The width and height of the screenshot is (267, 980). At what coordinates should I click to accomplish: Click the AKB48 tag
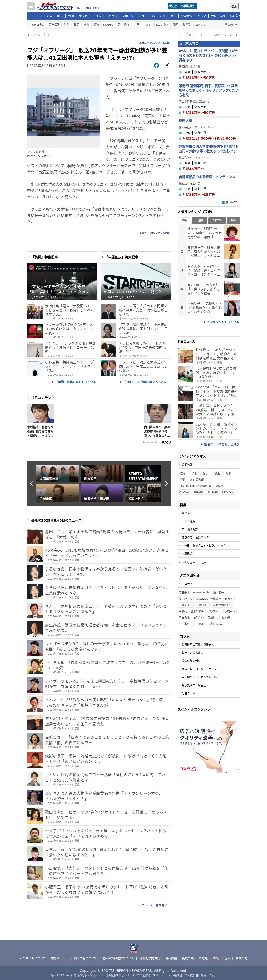tap(221, 486)
